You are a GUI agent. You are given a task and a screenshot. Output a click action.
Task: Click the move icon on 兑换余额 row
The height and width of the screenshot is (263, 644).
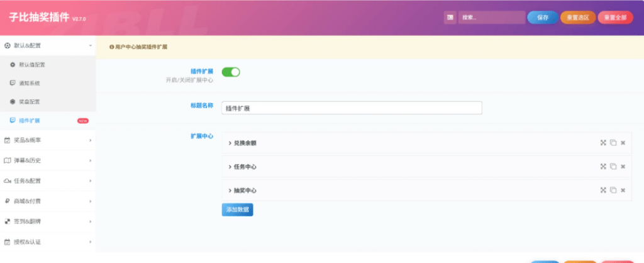click(x=603, y=143)
